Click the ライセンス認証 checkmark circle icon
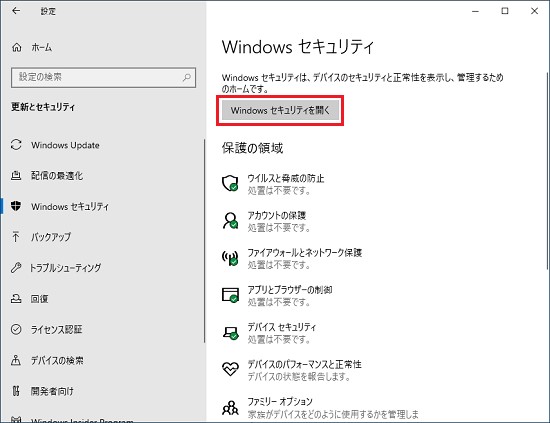The width and height of the screenshot is (550, 423). pyautogui.click(x=16, y=329)
